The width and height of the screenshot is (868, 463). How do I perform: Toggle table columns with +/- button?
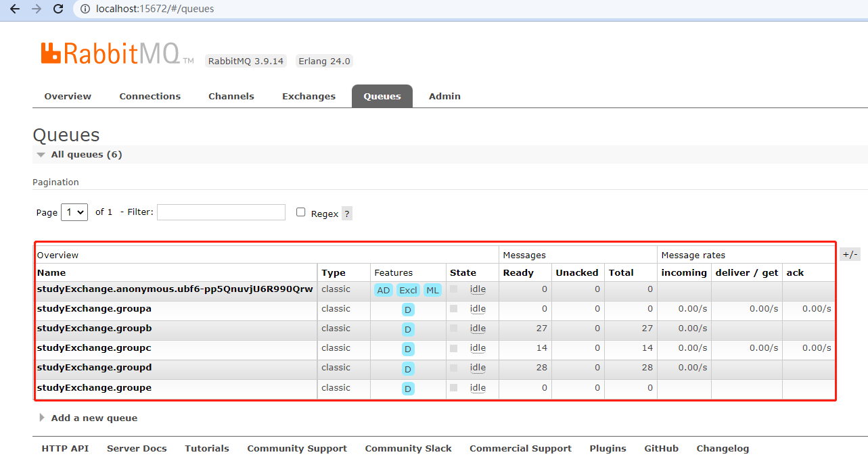850,254
